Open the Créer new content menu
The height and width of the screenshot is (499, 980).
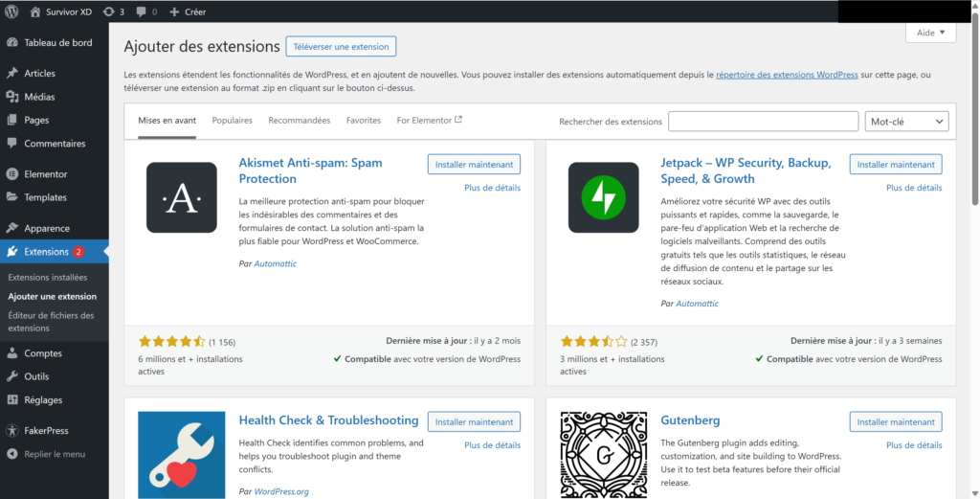tap(187, 11)
